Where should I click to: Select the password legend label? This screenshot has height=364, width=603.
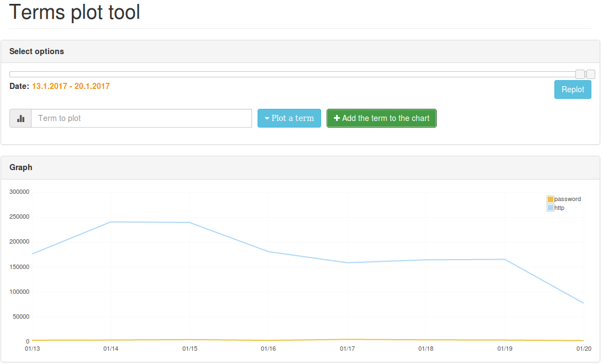coord(568,199)
